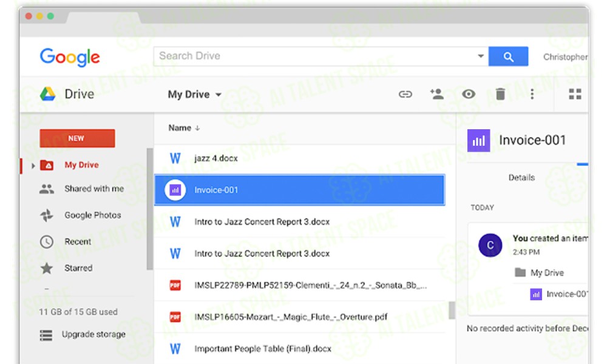Image resolution: width=607 pixels, height=364 pixels.
Task: Switch to grid view icon
Action: [575, 94]
